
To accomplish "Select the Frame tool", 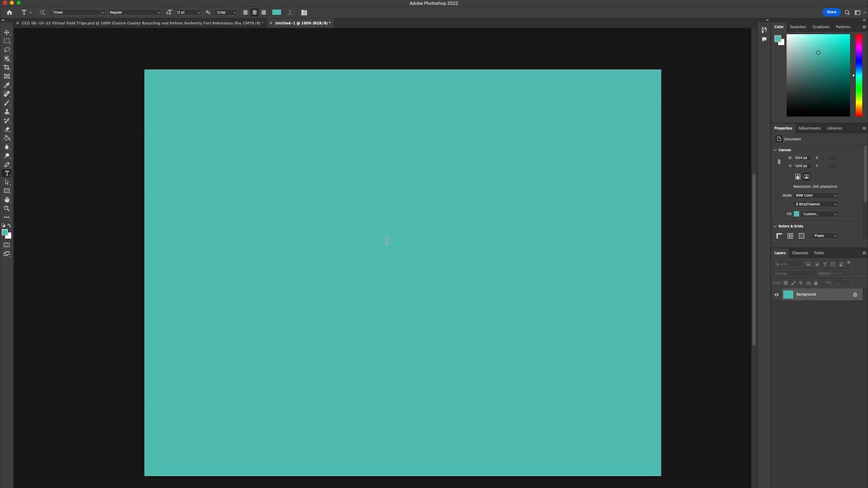I will (7, 76).
